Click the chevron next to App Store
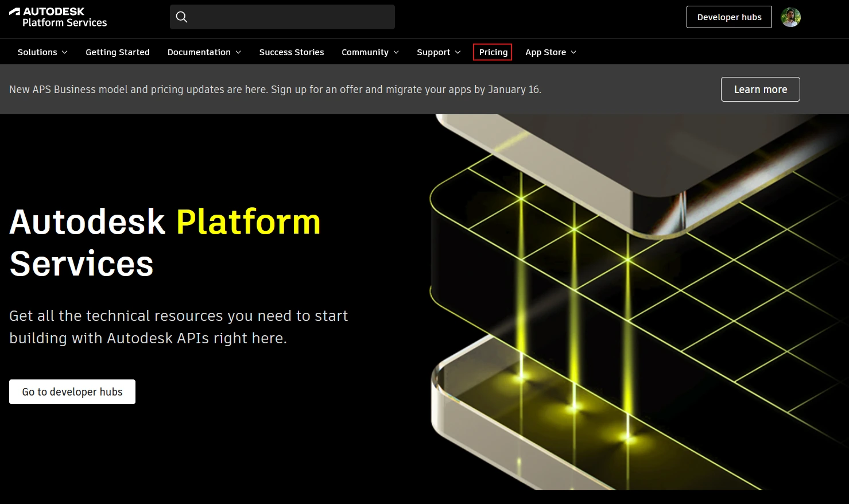Screen dimensions: 849x504 click(573, 52)
